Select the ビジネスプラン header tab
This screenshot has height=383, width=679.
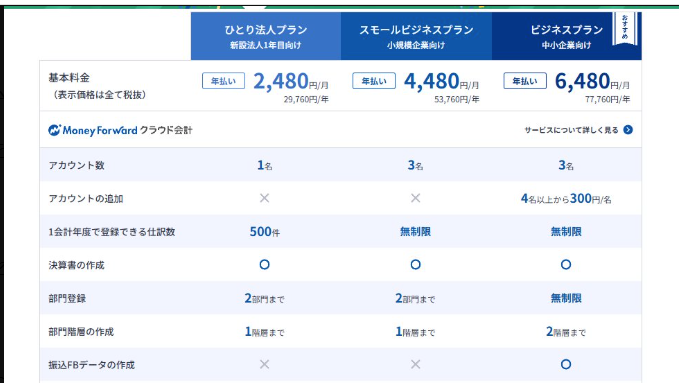point(566,36)
